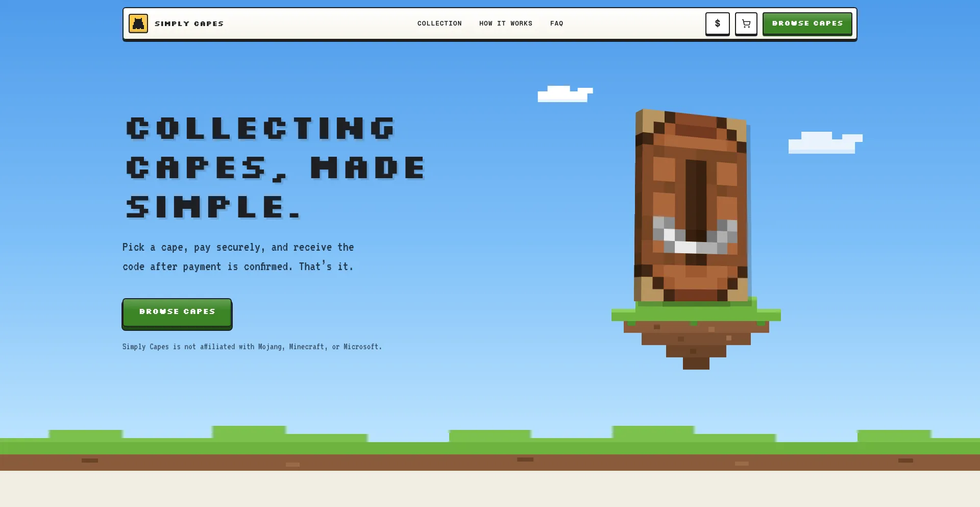Open the currency selector dollar button
Viewport: 980px width, 507px height.
[x=718, y=23]
